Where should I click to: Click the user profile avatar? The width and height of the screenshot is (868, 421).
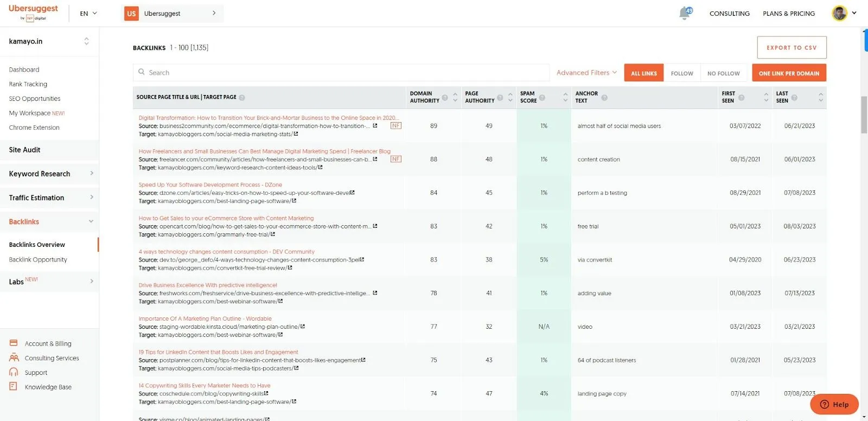839,13
